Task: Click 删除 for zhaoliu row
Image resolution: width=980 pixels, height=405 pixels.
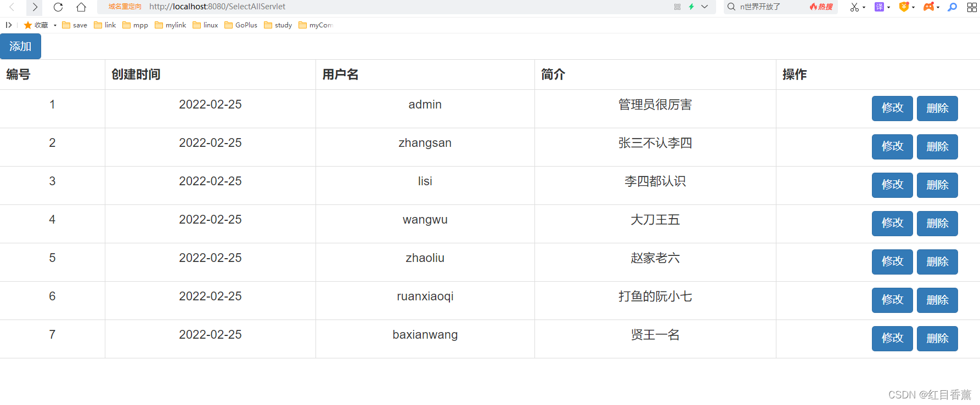Action: [937, 262]
